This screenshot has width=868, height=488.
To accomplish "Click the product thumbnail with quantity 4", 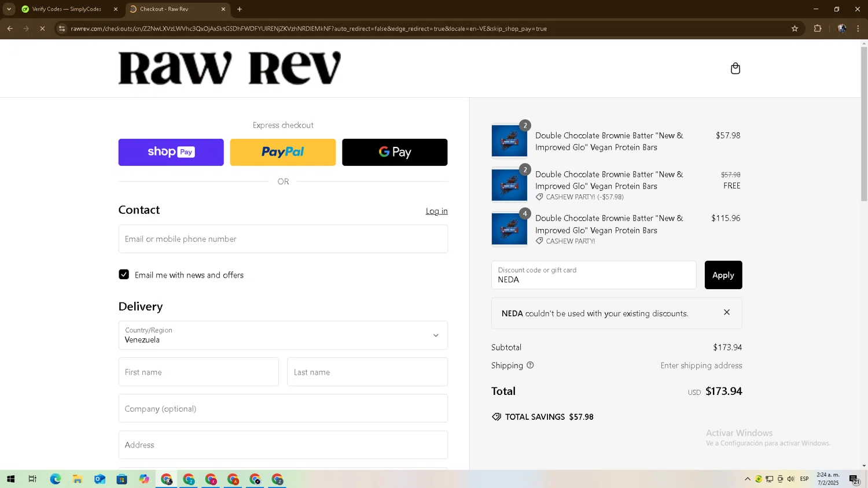I will tap(509, 228).
